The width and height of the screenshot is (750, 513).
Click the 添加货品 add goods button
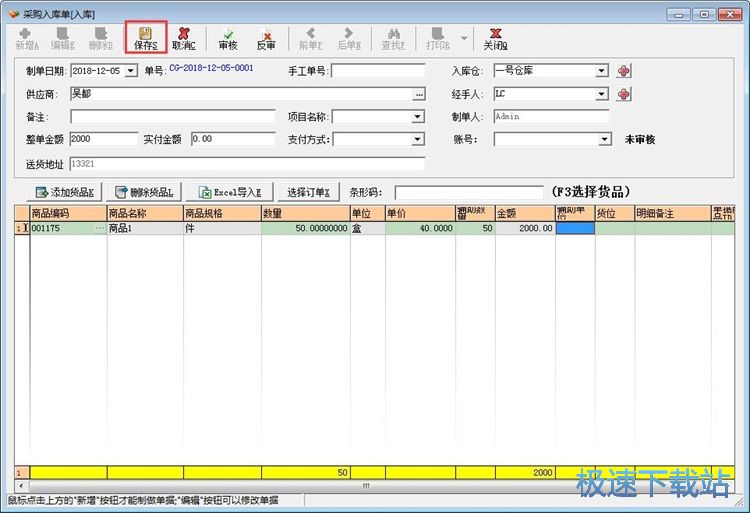pyautogui.click(x=64, y=192)
